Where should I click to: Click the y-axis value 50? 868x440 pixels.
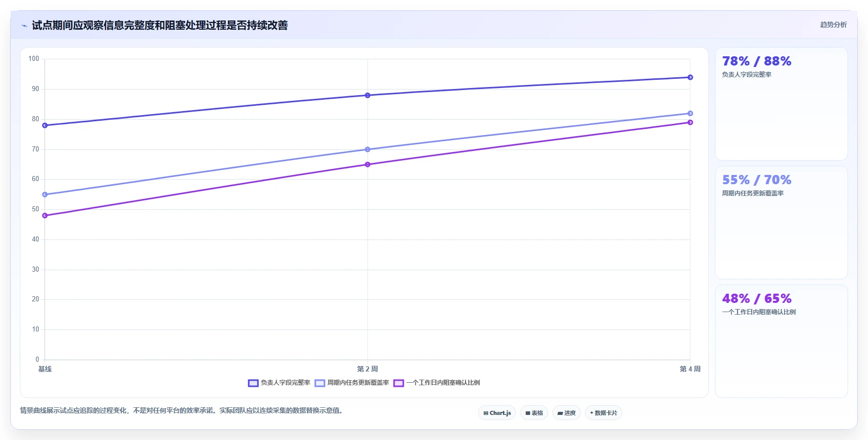coord(35,209)
